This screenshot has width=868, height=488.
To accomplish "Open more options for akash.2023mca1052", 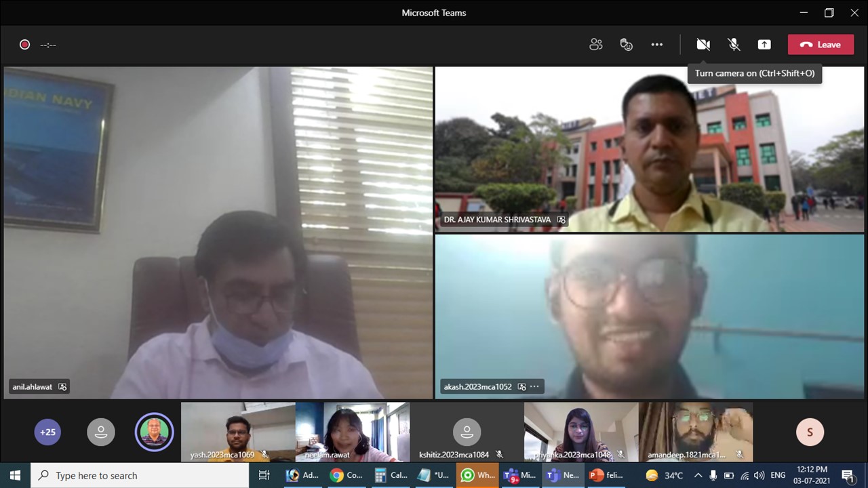I will coord(534,387).
